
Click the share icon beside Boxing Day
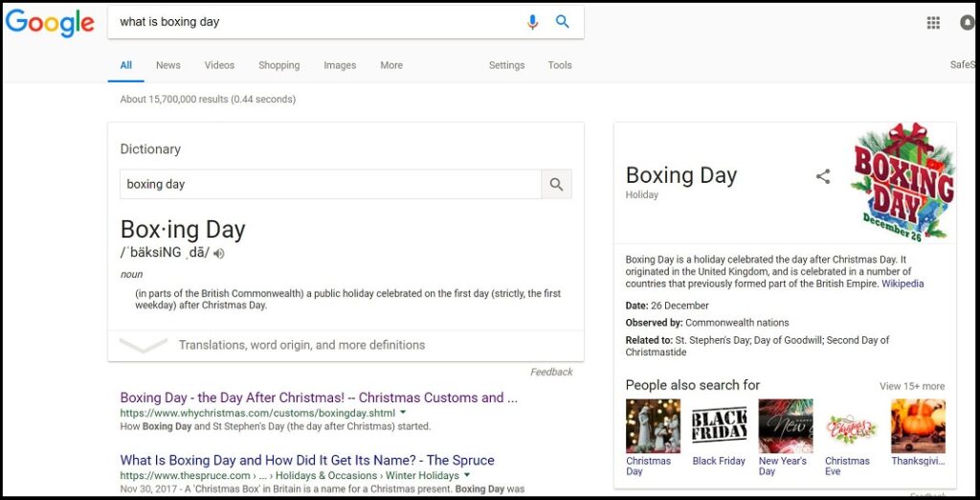[823, 176]
